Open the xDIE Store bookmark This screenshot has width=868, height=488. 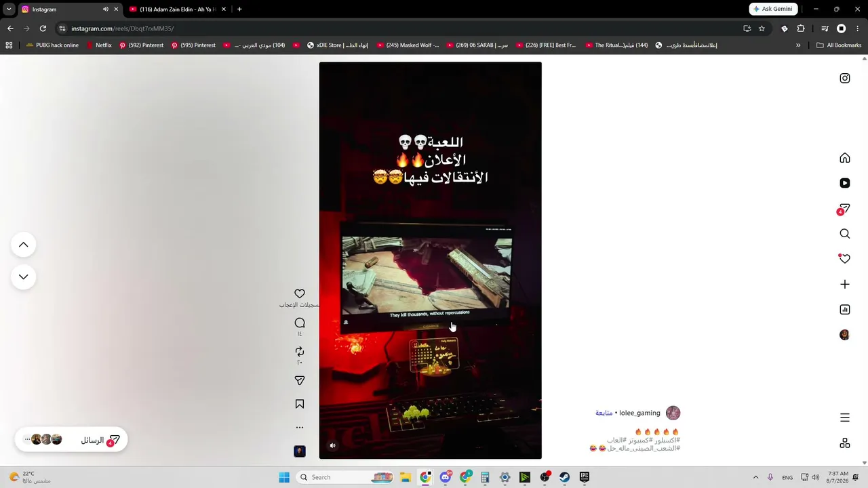click(x=338, y=45)
